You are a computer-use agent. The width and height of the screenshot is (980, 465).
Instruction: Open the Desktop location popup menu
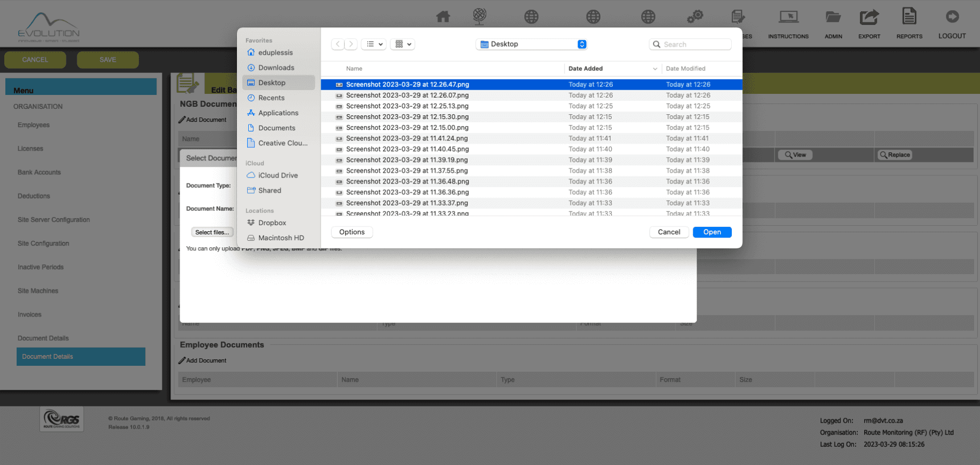tap(531, 44)
